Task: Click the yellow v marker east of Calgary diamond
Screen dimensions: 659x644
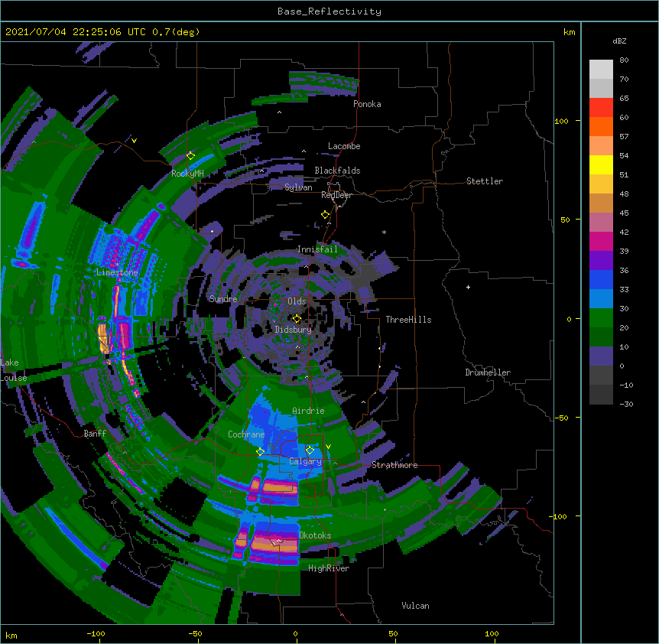Action: coord(328,447)
